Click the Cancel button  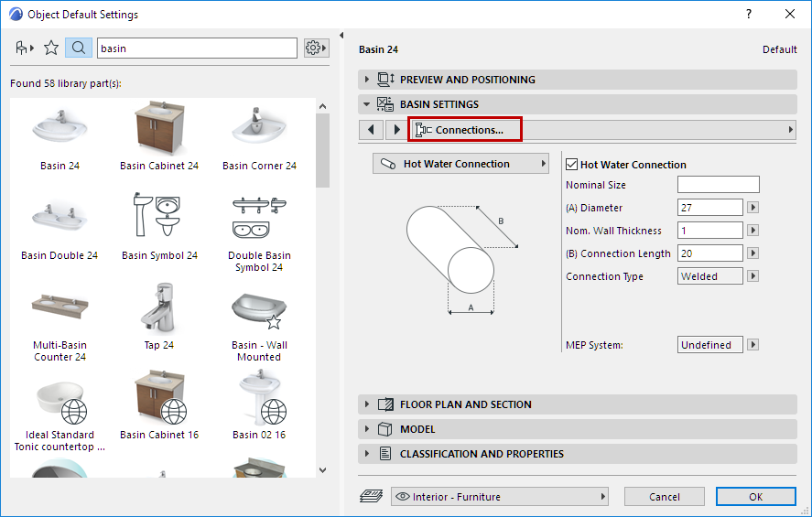click(665, 496)
